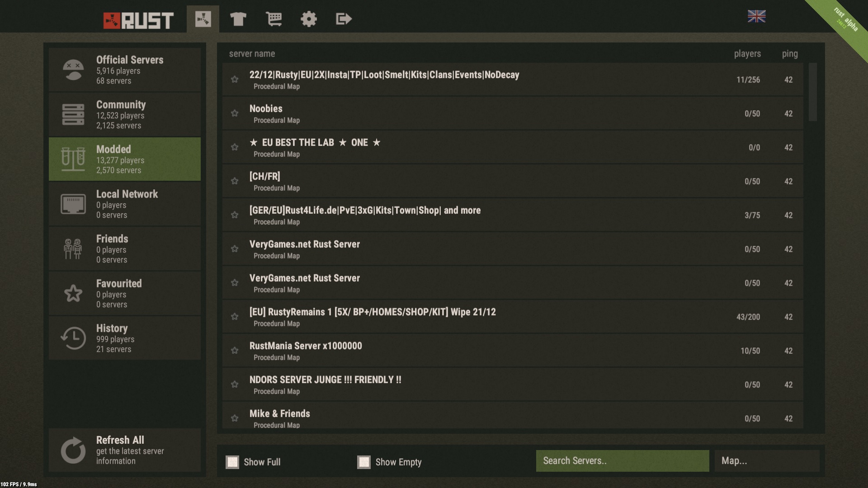Click the exit game icon
Screen dimensions: 868x488
pos(344,19)
